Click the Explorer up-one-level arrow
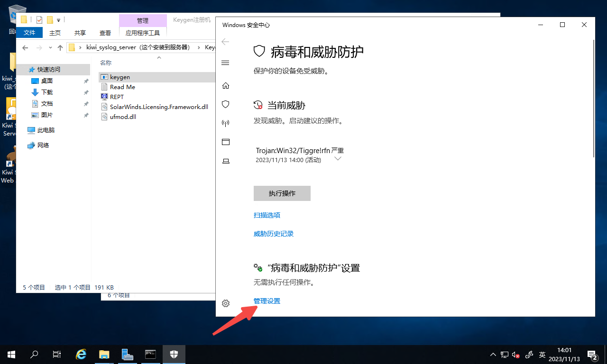Viewport: 607px width, 364px height. pyautogui.click(x=60, y=47)
